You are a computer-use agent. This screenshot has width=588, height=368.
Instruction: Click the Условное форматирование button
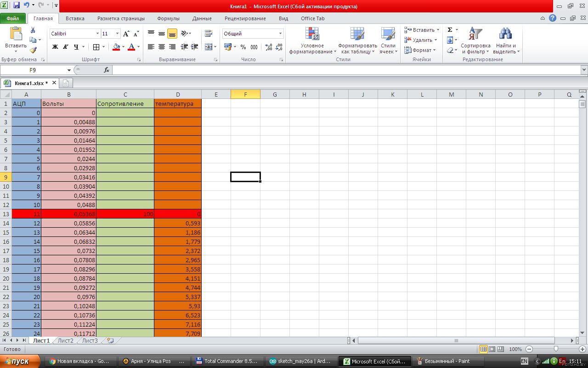[312, 40]
